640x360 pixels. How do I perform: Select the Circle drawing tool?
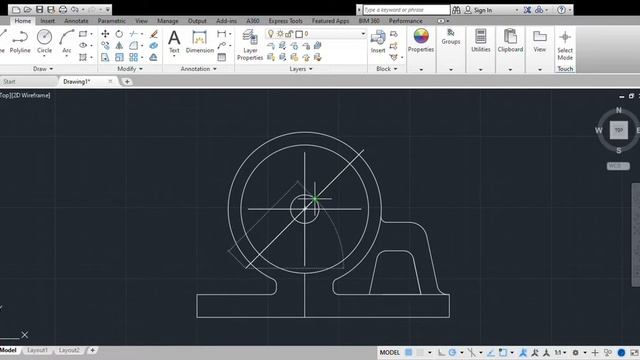(x=44, y=41)
